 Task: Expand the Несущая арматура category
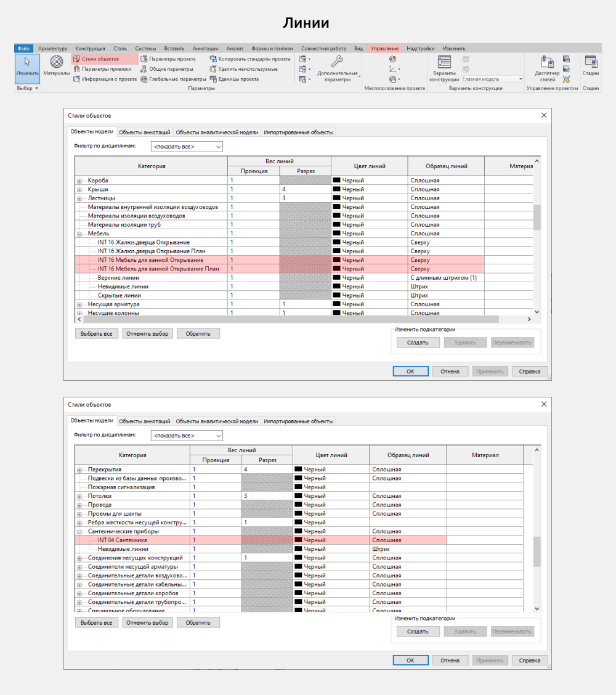[x=79, y=305]
